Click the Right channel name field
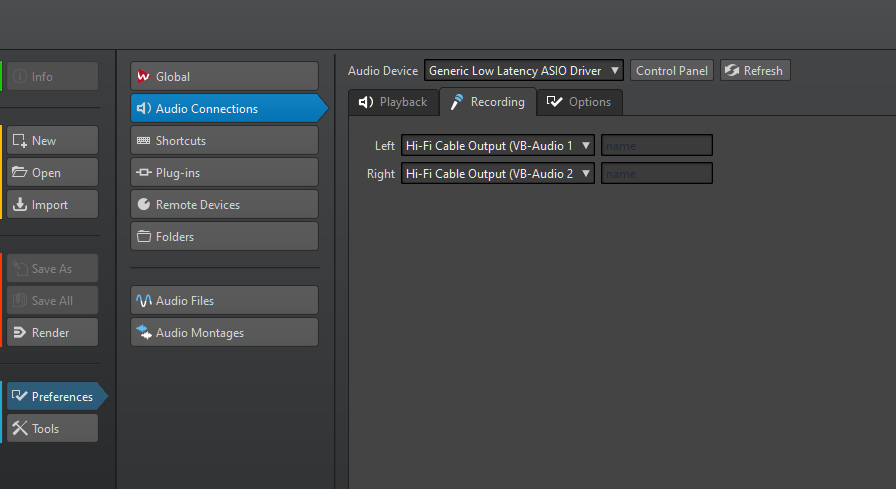 point(656,174)
